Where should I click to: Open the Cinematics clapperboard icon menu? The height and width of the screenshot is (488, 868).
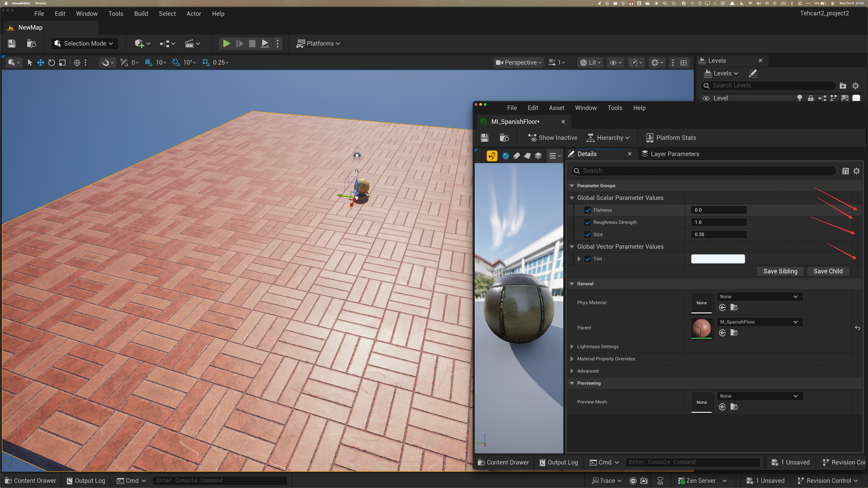point(192,43)
